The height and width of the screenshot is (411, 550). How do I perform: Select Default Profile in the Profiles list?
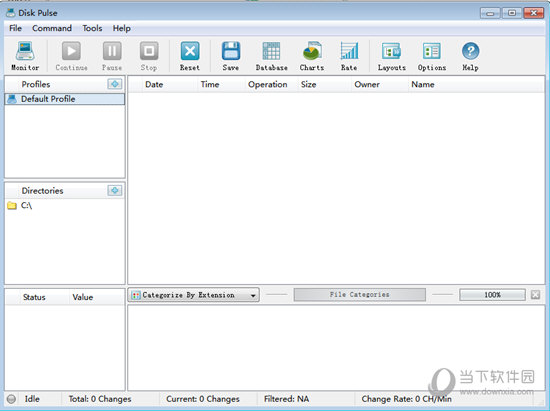65,99
